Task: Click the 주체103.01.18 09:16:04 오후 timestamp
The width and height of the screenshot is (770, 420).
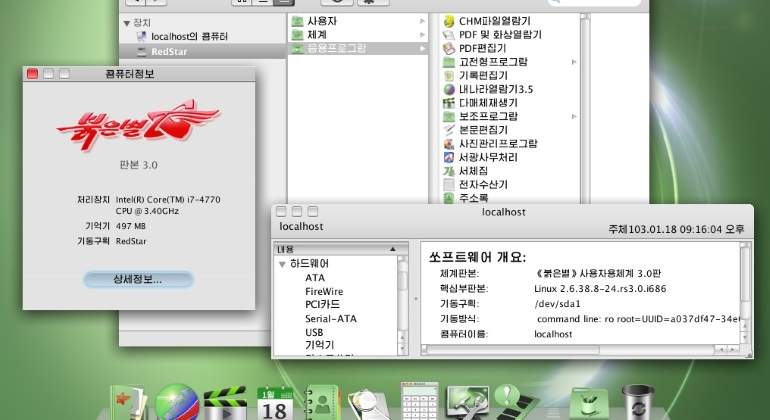Action: click(676, 229)
